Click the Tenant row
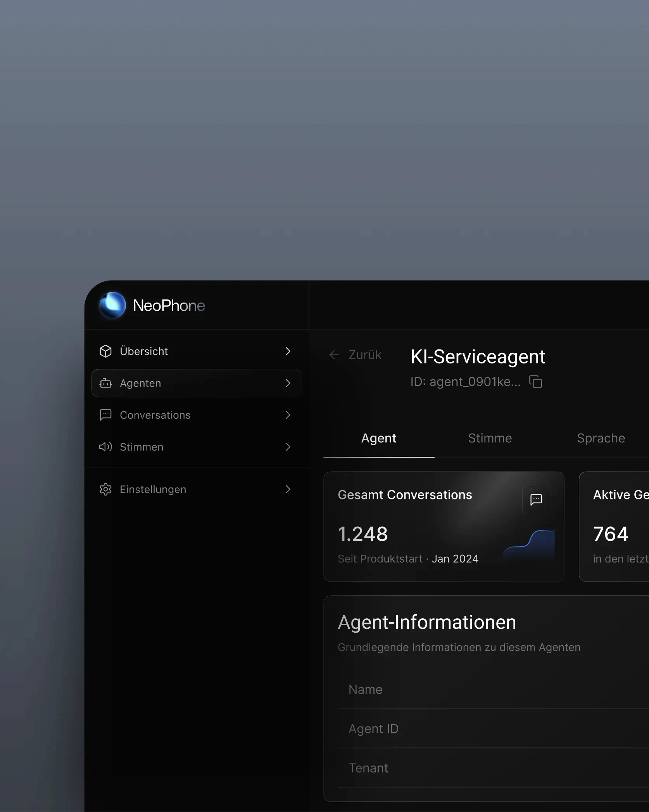Image resolution: width=649 pixels, height=812 pixels. pyautogui.click(x=494, y=768)
